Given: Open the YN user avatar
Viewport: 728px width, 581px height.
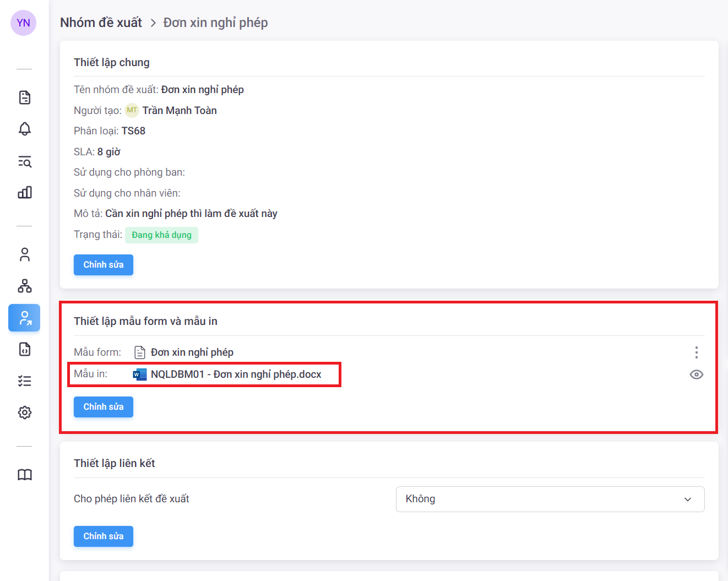Looking at the screenshot, I should pos(24,23).
